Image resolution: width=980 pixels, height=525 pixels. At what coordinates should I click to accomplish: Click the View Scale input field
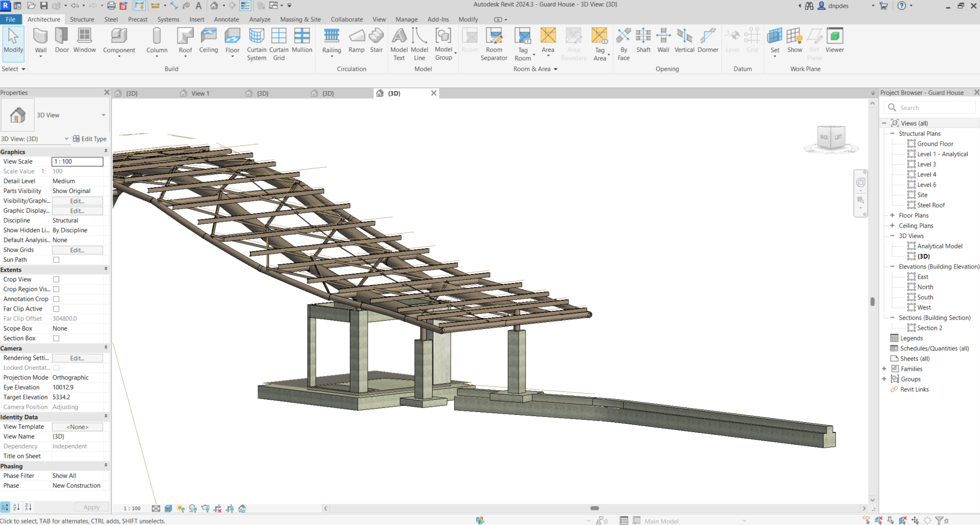click(x=77, y=162)
